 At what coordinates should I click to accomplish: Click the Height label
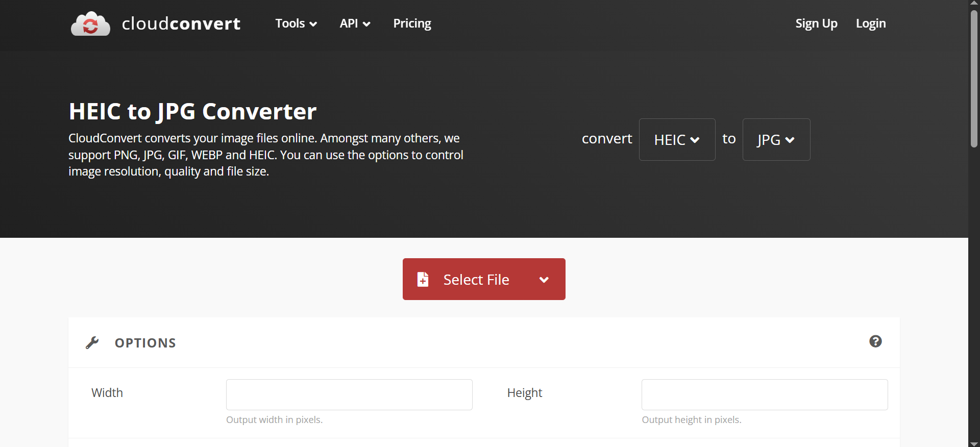(525, 393)
